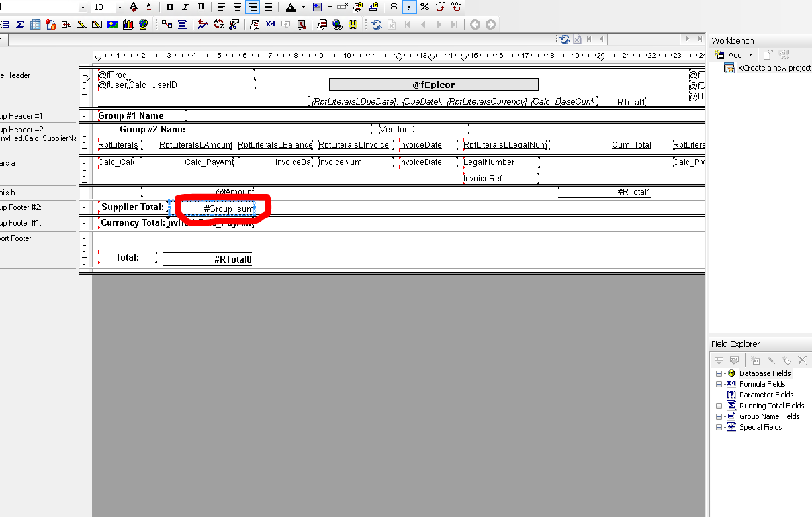812x517 pixels.
Task: Decrease font size with the small A button
Action: pos(148,7)
